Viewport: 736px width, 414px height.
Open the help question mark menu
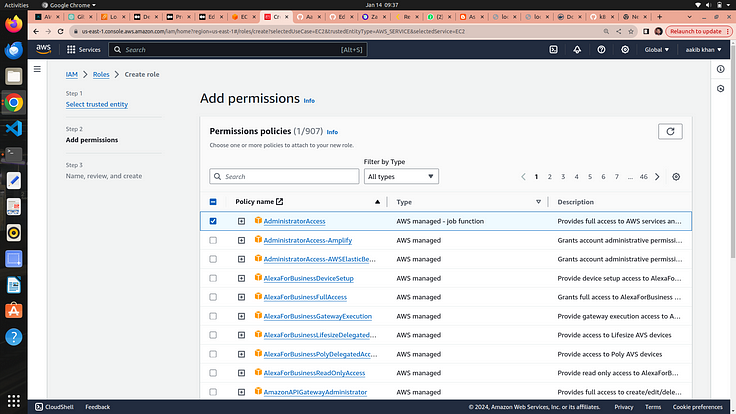(601, 49)
